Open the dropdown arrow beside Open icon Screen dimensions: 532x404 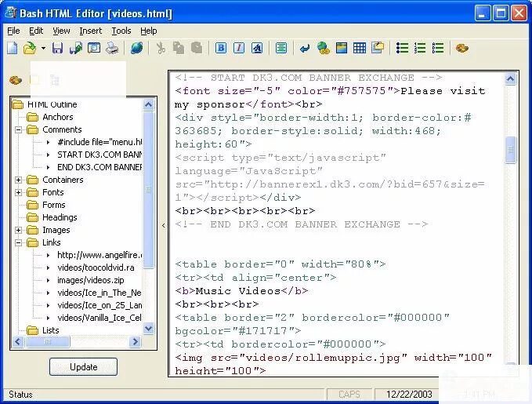(43, 49)
